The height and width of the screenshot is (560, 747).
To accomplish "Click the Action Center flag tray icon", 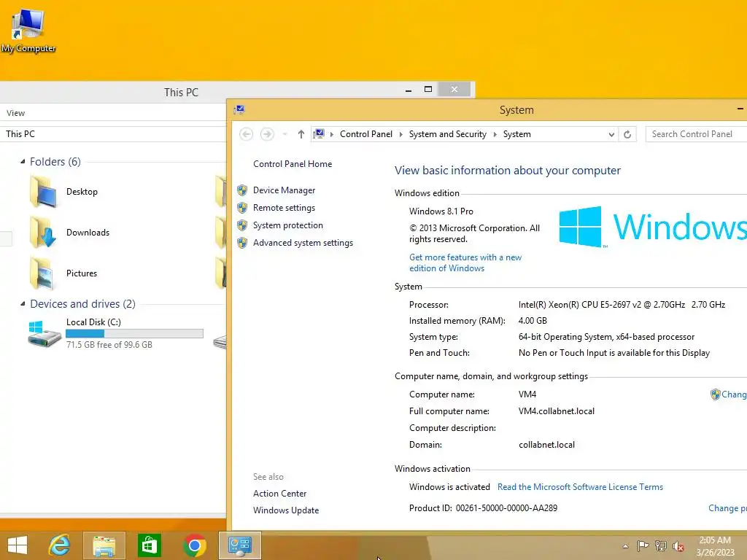I will point(643,545).
